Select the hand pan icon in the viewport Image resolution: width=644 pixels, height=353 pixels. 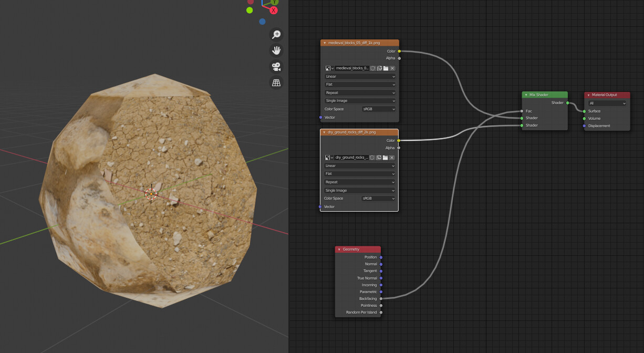coord(276,50)
